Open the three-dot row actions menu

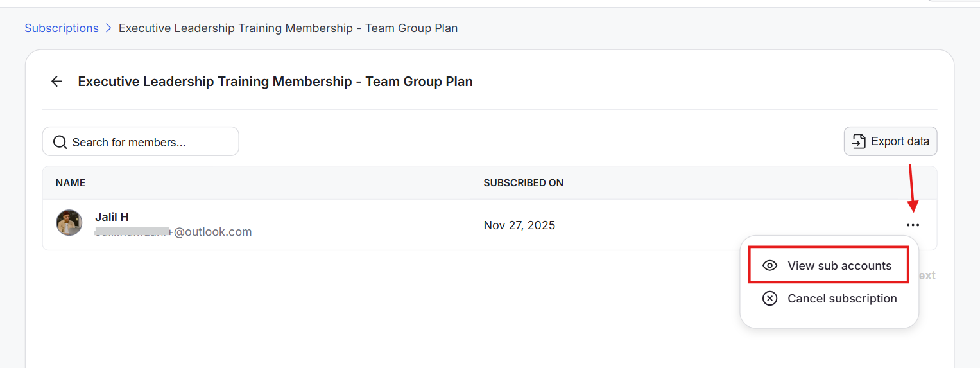913,225
